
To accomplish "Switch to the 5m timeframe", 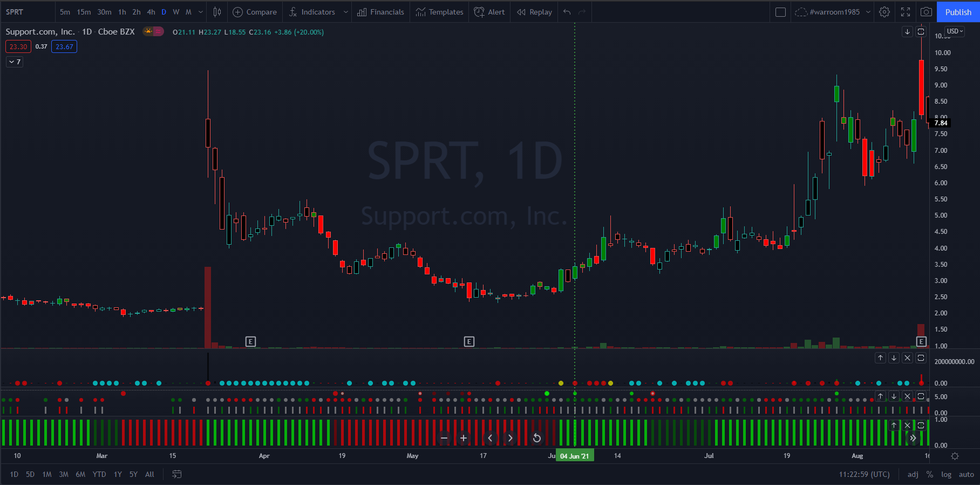I will 65,12.
